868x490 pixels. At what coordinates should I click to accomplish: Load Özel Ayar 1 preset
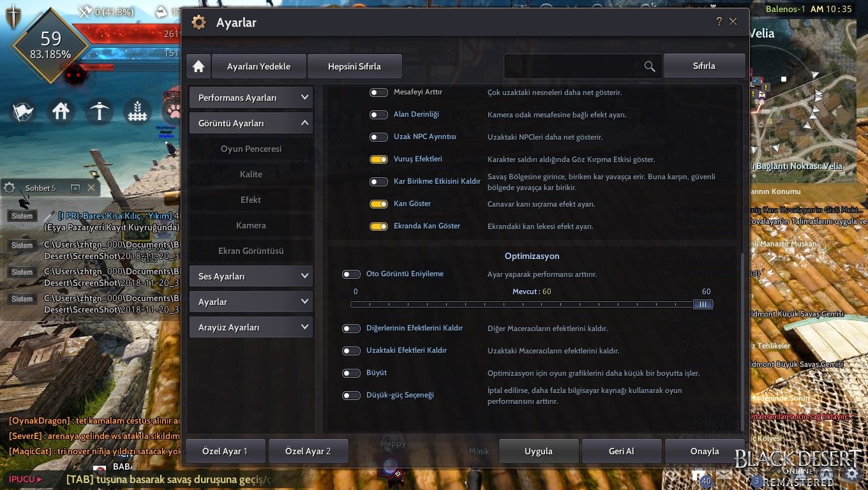click(226, 451)
